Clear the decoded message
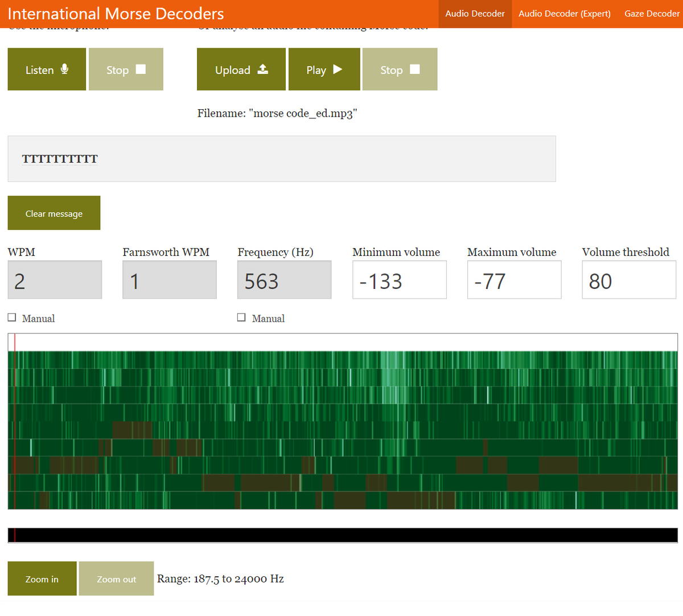683x616 pixels. click(x=54, y=213)
